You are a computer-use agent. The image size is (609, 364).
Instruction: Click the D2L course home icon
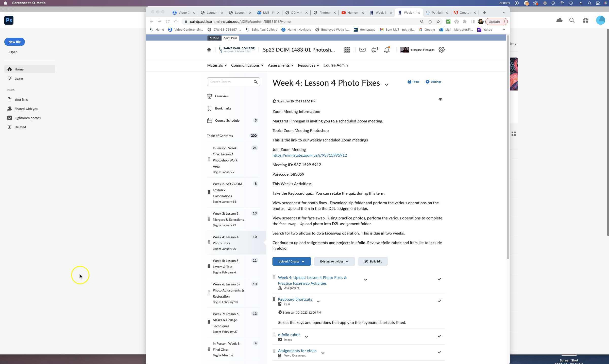coord(209,50)
